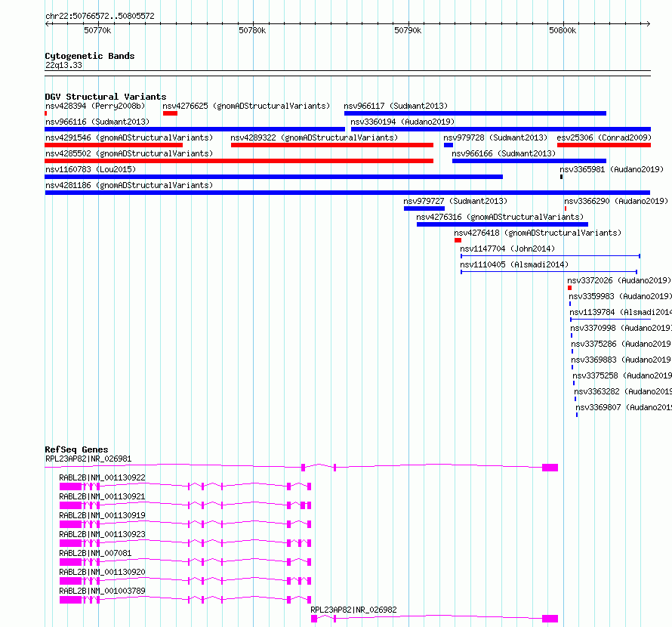The width and height of the screenshot is (672, 627).
Task: Click nsv3359983 (Audano2019) label
Action: (620, 296)
